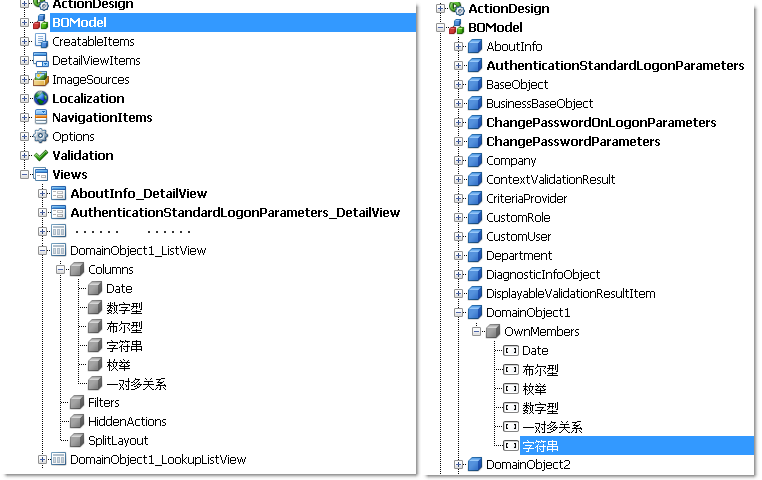Select the 字符串 column in ListView
The height and width of the screenshot is (480, 762).
(124, 346)
